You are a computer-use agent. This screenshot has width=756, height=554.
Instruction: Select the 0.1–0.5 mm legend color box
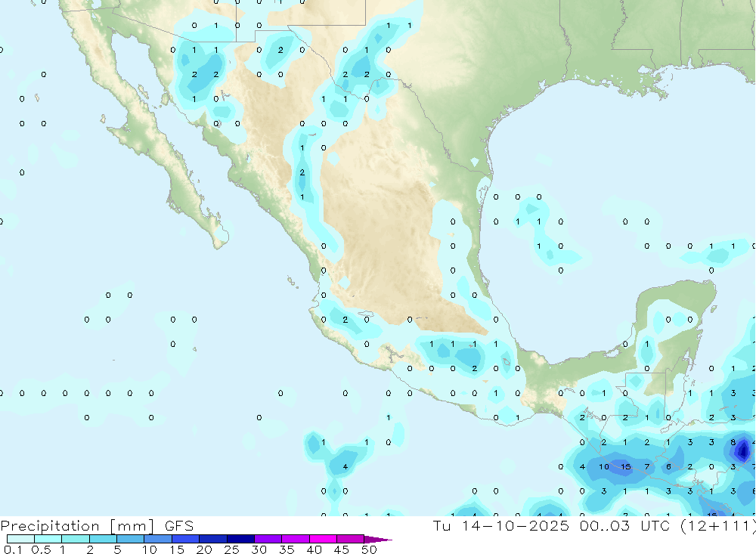click(20, 539)
